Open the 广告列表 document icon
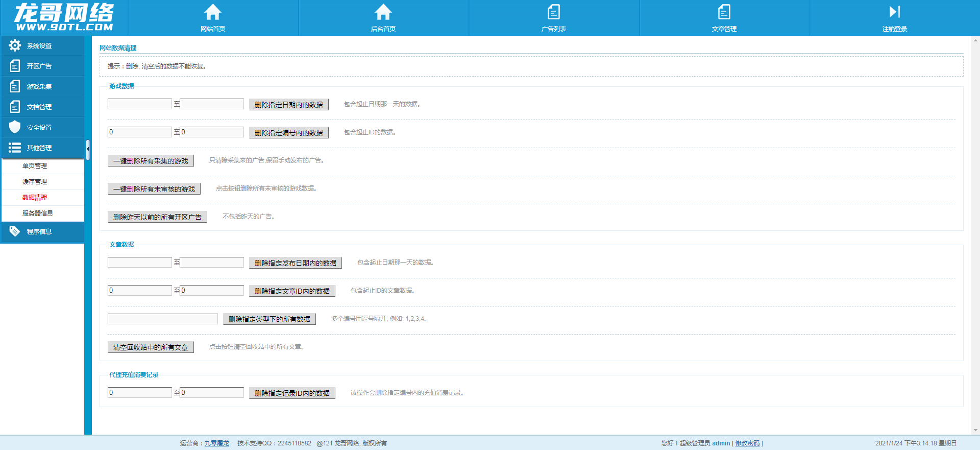The width and height of the screenshot is (980, 450). tap(554, 12)
